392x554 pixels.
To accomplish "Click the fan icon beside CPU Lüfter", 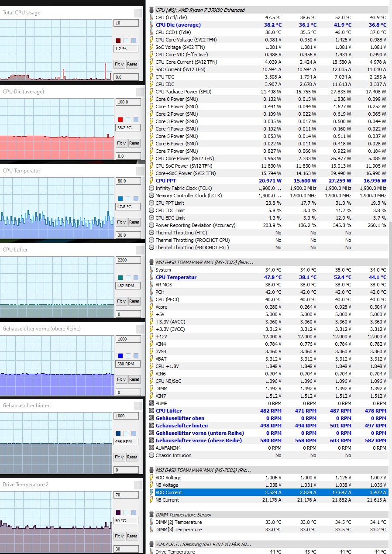I will pos(151,411).
